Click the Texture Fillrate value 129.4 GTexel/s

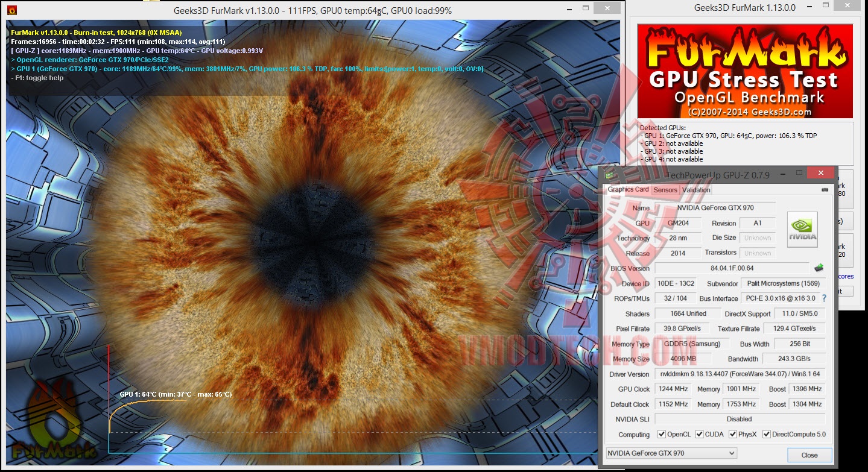tap(794, 329)
